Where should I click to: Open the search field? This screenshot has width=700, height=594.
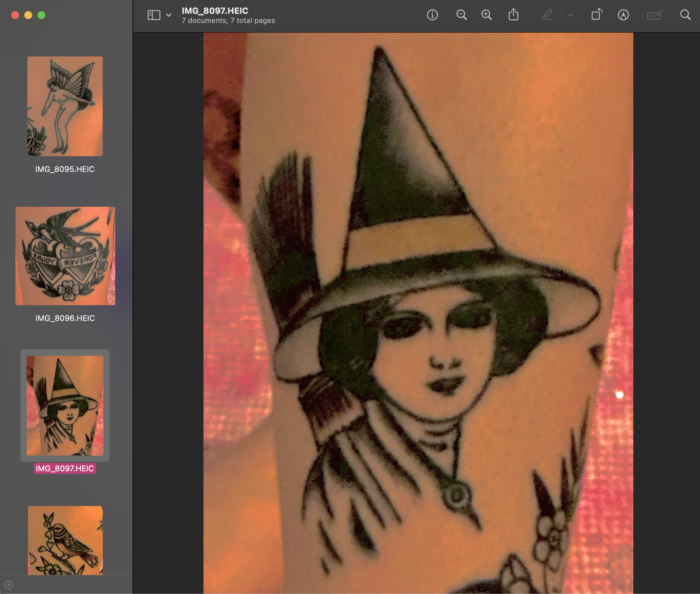685,15
